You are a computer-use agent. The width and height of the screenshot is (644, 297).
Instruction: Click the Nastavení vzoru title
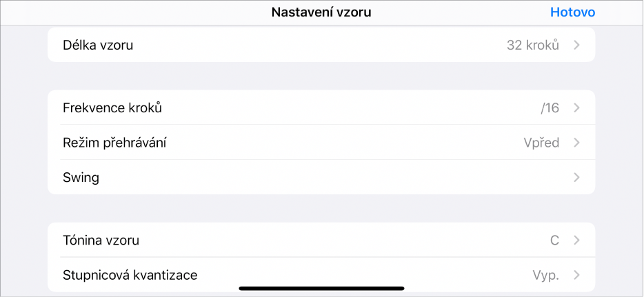coord(321,12)
